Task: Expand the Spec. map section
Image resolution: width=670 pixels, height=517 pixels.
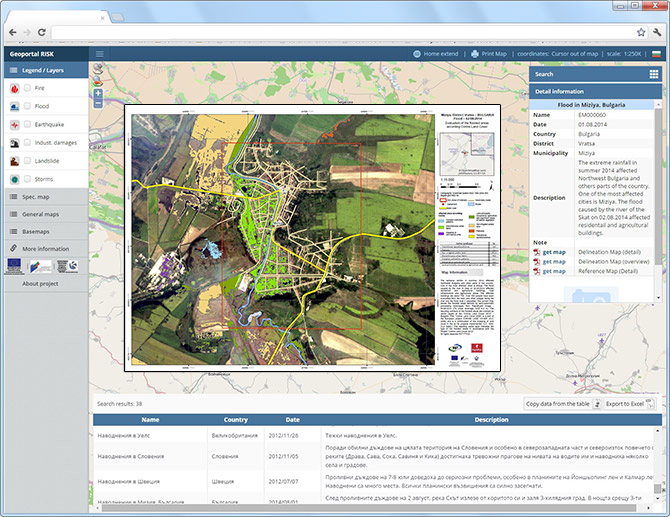Action: pyautogui.click(x=46, y=197)
